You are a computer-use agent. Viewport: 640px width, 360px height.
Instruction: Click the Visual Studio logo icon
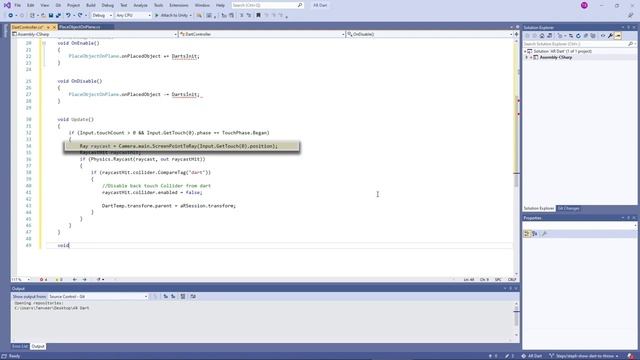click(7, 5)
